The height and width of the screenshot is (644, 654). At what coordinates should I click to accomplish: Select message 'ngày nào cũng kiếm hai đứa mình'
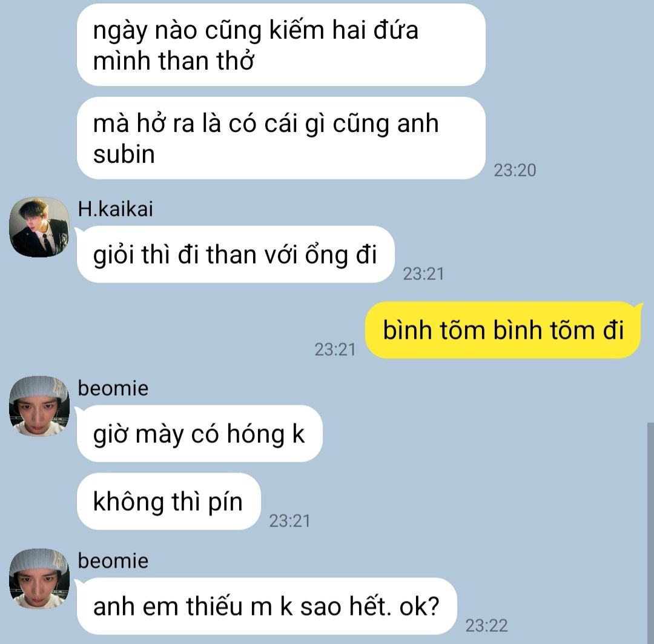point(281,45)
